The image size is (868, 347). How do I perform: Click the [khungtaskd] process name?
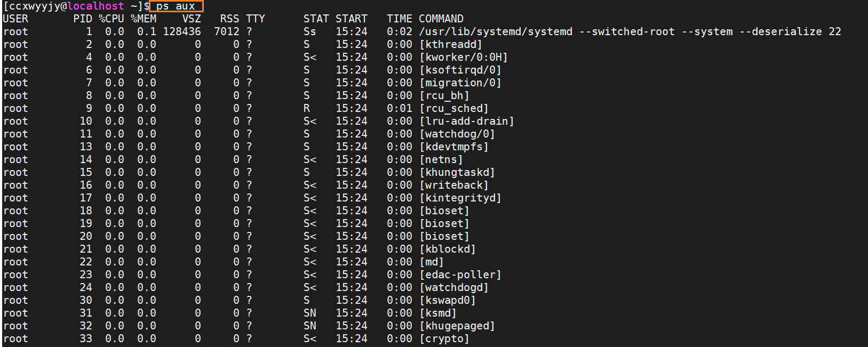click(x=457, y=172)
